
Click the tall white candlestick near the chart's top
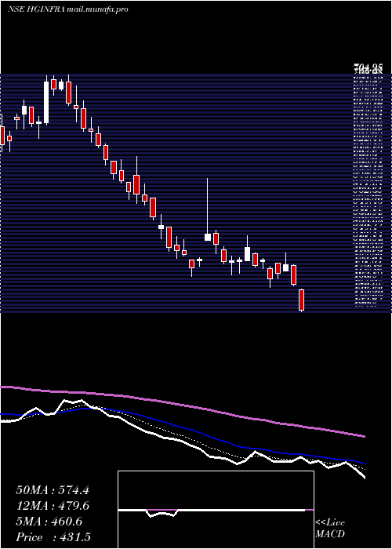click(x=46, y=100)
